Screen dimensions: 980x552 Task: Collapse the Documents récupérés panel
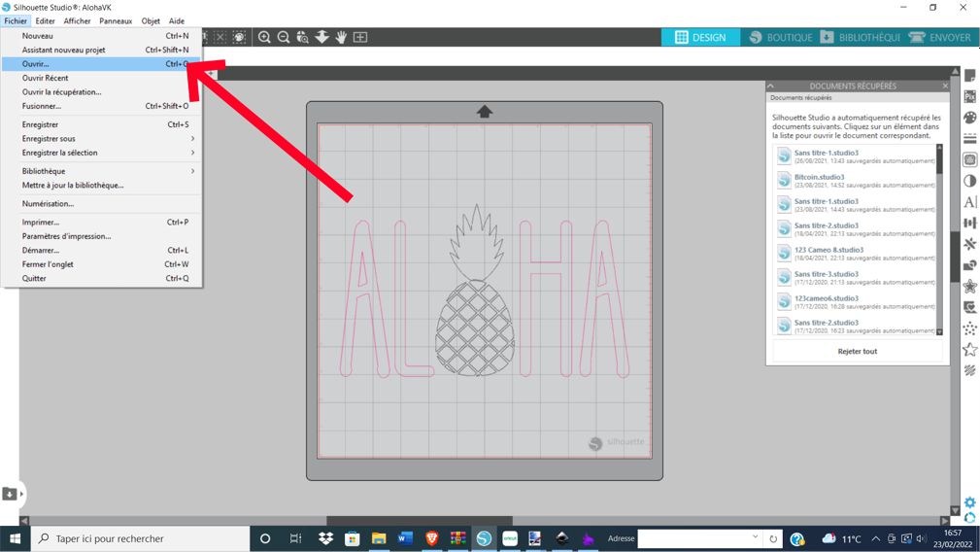pos(770,86)
